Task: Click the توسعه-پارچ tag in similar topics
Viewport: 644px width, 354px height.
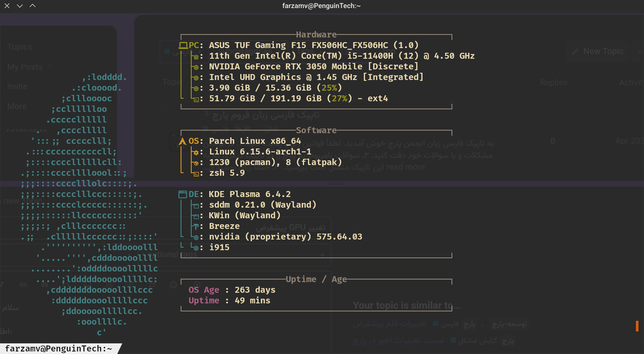Action: (x=509, y=324)
